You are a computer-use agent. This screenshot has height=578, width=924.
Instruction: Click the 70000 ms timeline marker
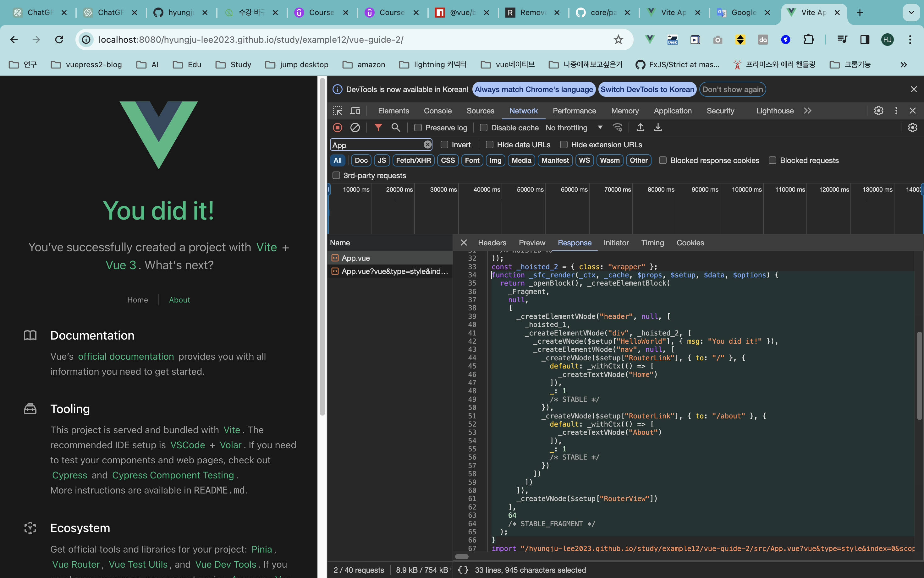coord(617,190)
